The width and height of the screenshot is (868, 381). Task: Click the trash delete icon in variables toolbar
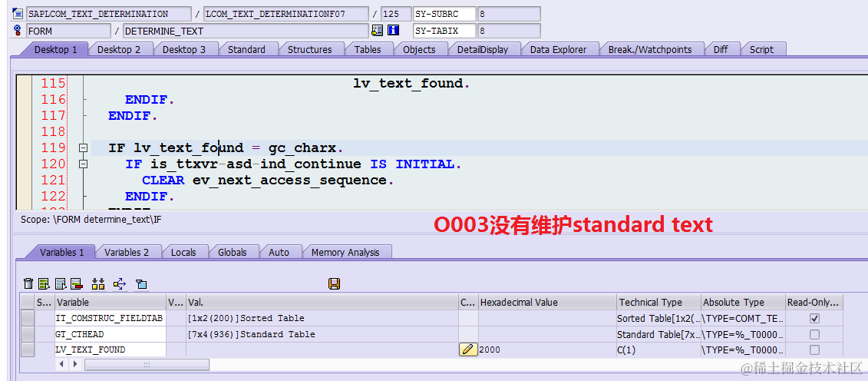coord(28,284)
